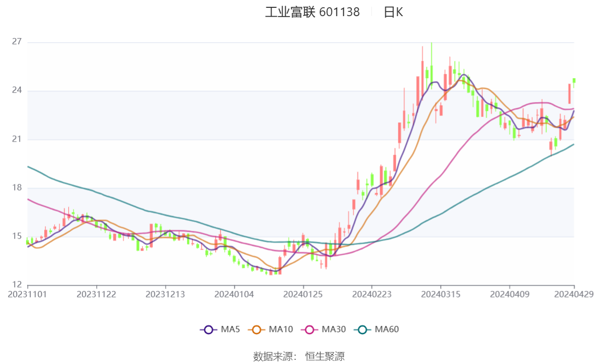Click the 恒生聚源 data source text

(x=325, y=356)
